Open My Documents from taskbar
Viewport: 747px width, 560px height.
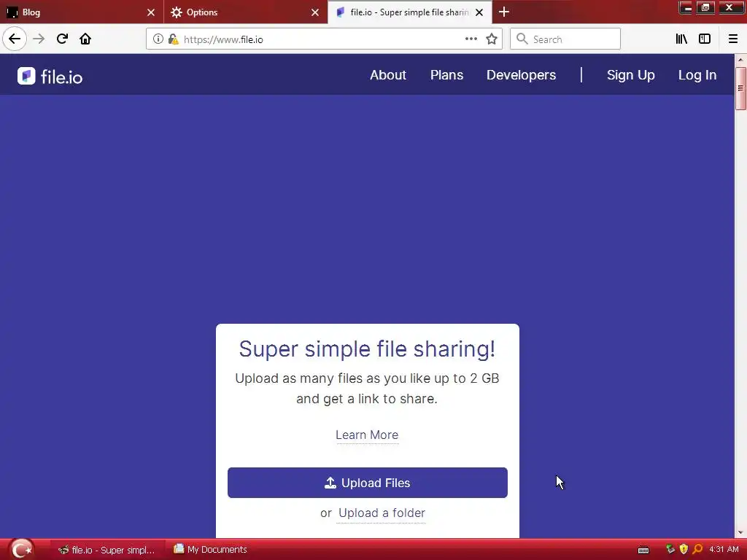[x=211, y=550]
